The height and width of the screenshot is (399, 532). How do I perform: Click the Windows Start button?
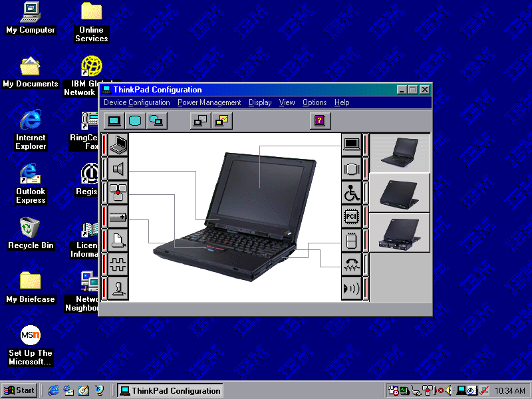coord(19,390)
